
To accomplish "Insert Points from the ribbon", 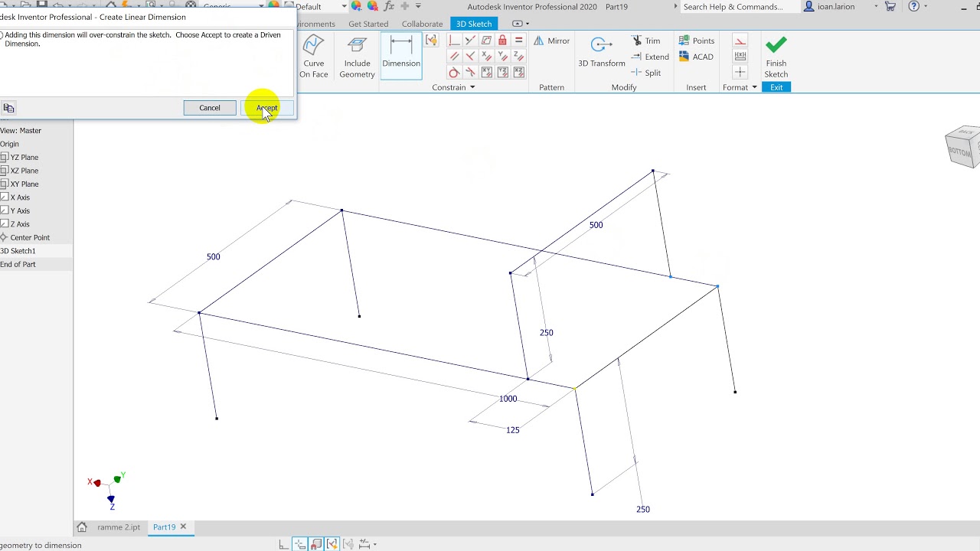I will pos(697,41).
